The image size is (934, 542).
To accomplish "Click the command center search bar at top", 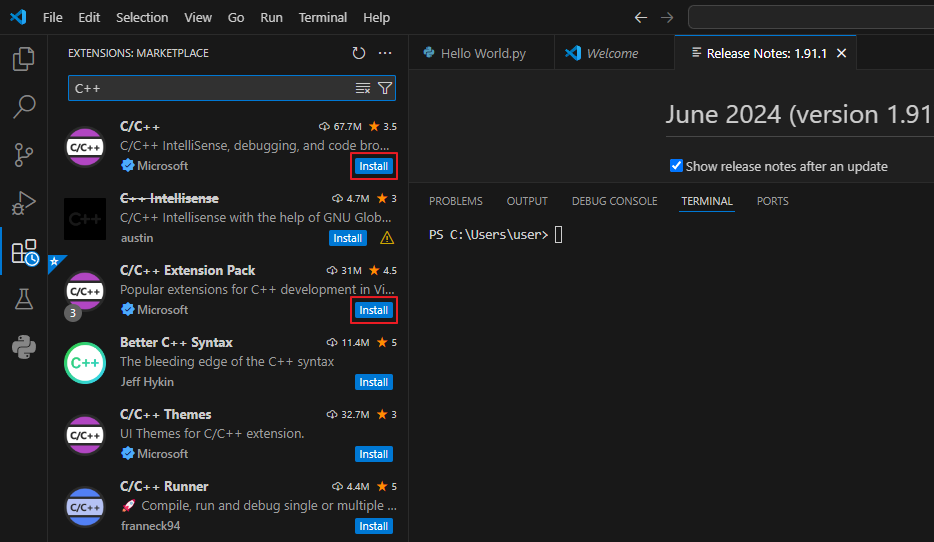I will (x=811, y=17).
